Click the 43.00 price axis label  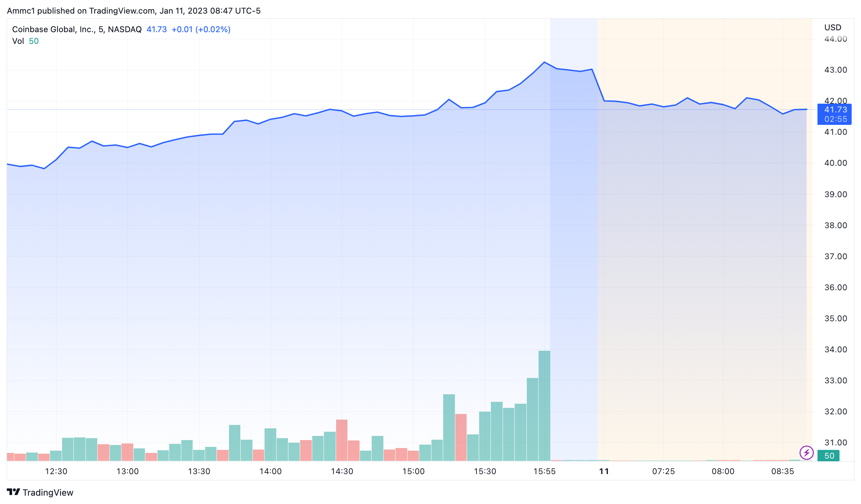pyautogui.click(x=836, y=70)
